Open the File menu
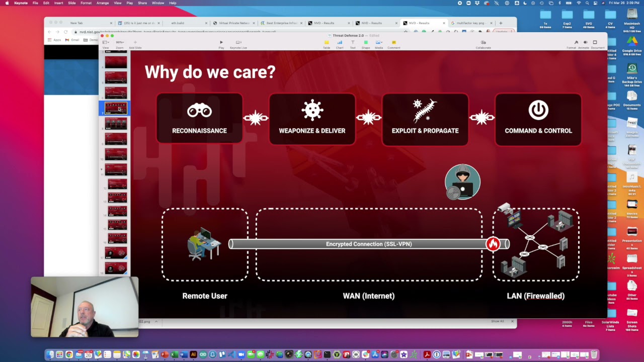The image size is (644, 362). coord(35,3)
